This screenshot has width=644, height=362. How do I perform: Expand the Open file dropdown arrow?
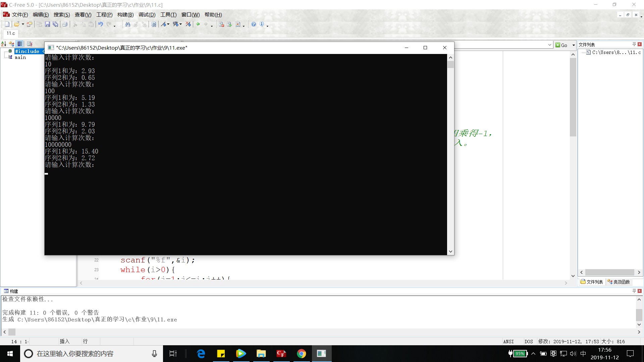point(23,24)
